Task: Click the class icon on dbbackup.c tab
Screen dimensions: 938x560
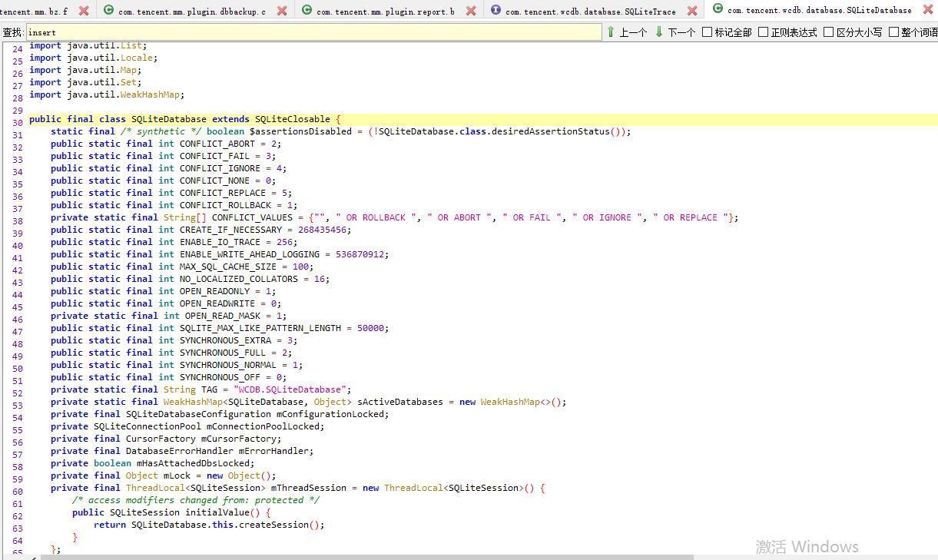Action: [x=108, y=11]
